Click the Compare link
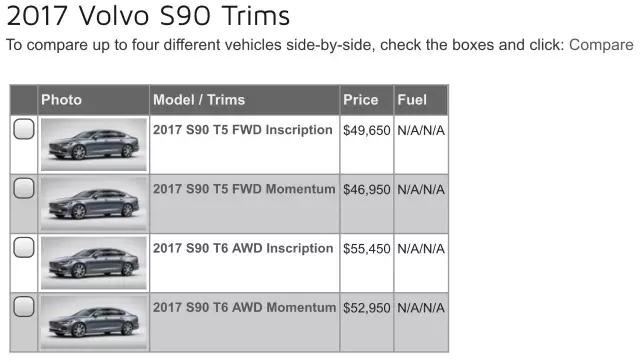640x362 pixels. [601, 45]
